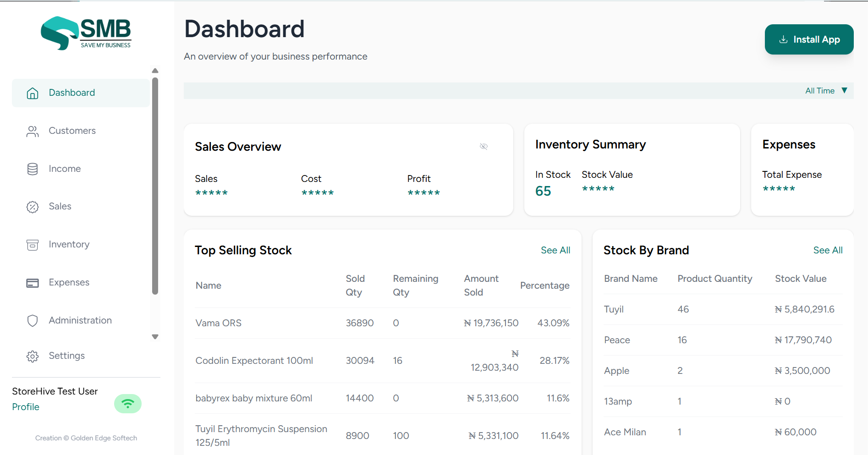Screen dimensions: 868x455
Task: Click the Dashboard home icon
Action: [x=33, y=93]
